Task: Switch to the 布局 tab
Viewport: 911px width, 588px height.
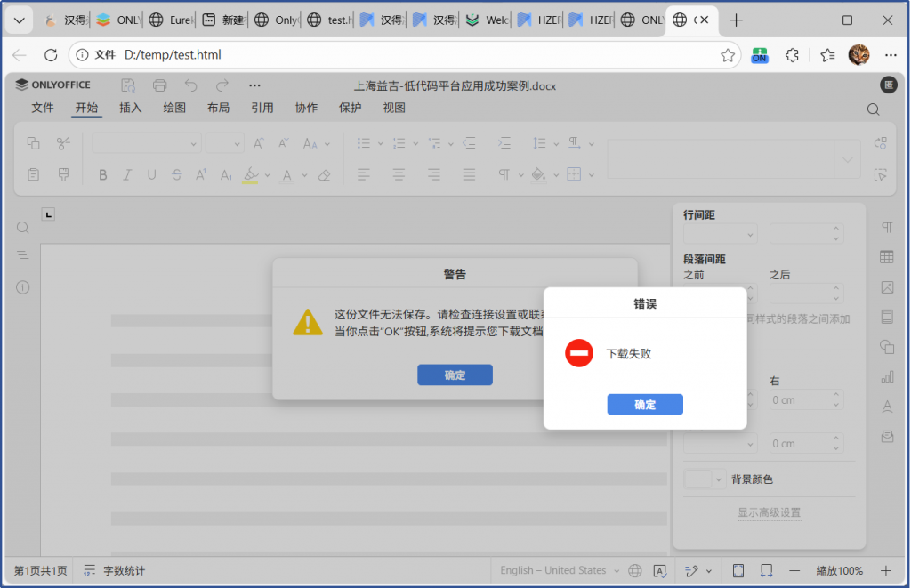Action: (x=218, y=108)
